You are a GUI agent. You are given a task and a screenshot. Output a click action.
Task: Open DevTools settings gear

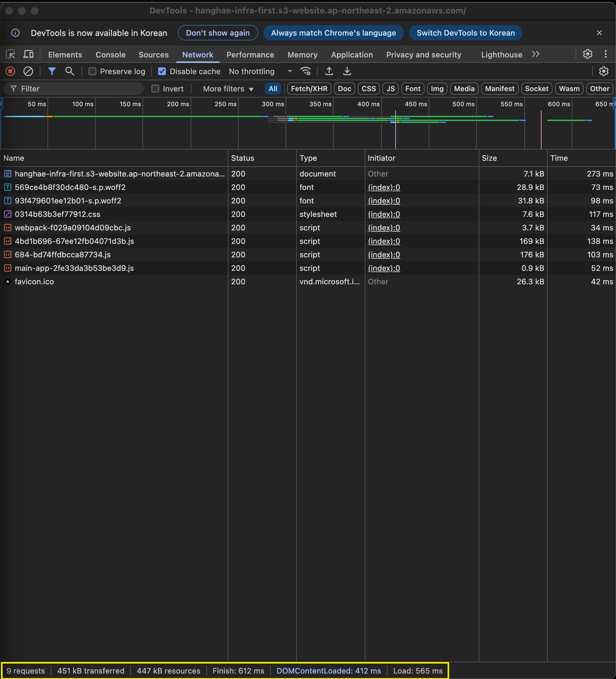(x=588, y=54)
